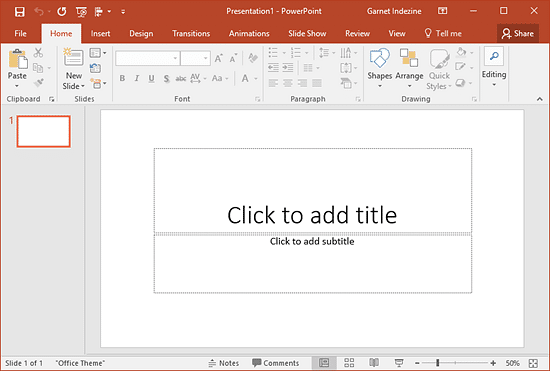Click the Cut scissors icon
550x371 pixels.
tap(38, 53)
